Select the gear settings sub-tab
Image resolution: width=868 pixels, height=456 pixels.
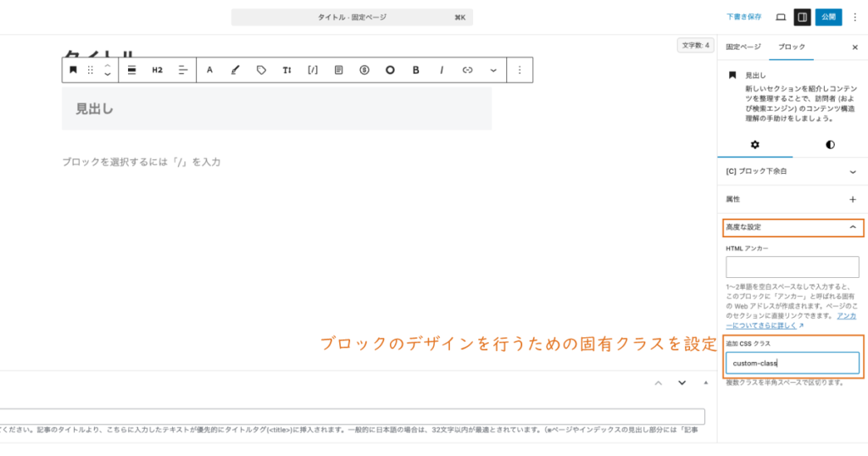[755, 144]
